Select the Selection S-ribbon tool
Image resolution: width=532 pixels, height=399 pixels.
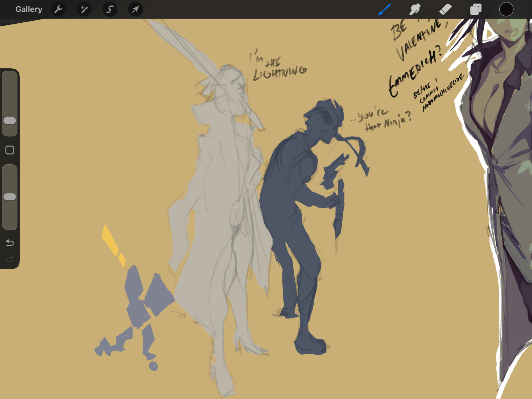[110, 9]
